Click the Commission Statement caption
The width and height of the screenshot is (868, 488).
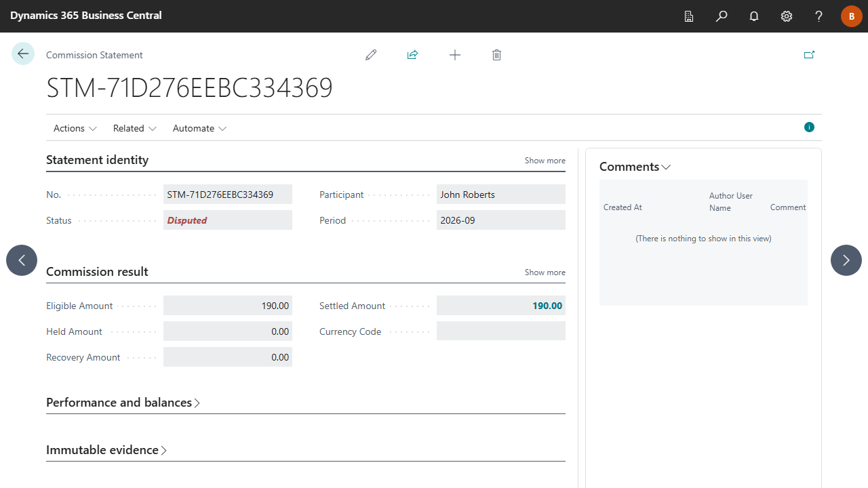point(94,55)
